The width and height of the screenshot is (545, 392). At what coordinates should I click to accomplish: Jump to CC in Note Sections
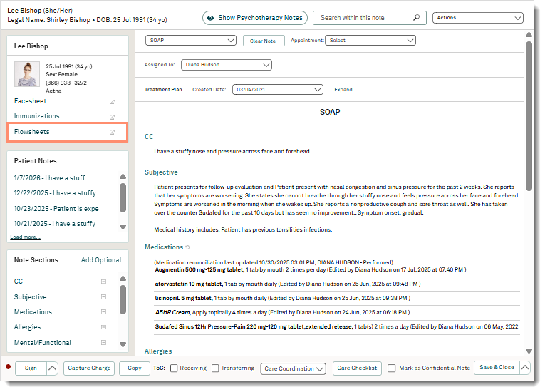(x=19, y=281)
